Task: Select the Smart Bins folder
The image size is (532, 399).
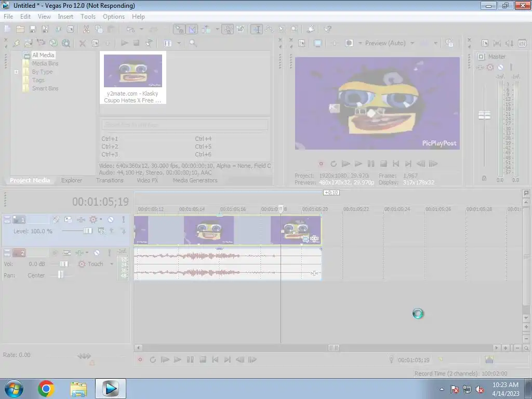Action: click(45, 88)
